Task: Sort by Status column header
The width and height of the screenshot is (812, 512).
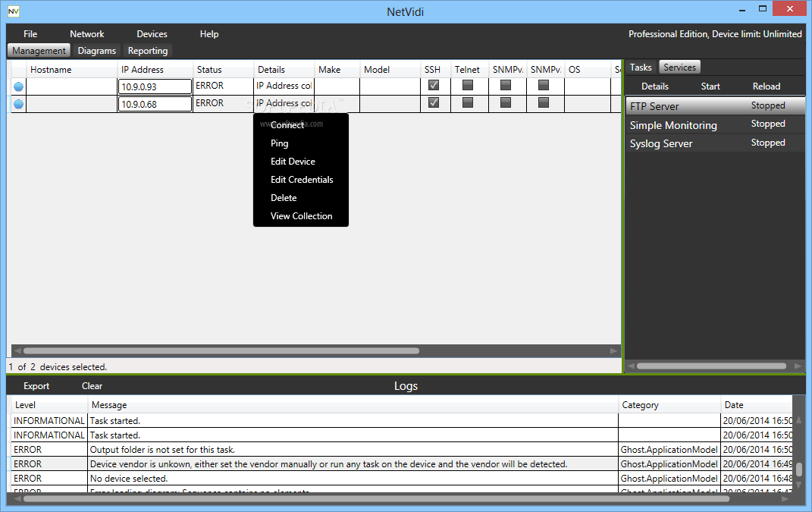Action: 223,70
